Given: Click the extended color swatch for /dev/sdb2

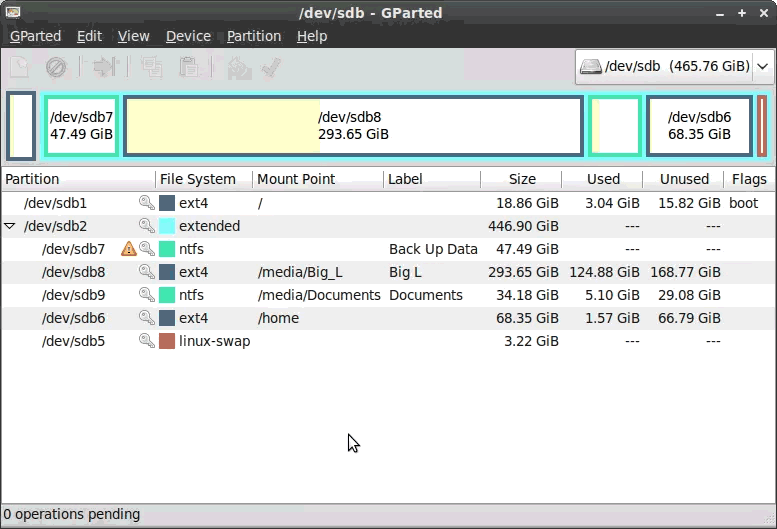Looking at the screenshot, I should (x=167, y=225).
